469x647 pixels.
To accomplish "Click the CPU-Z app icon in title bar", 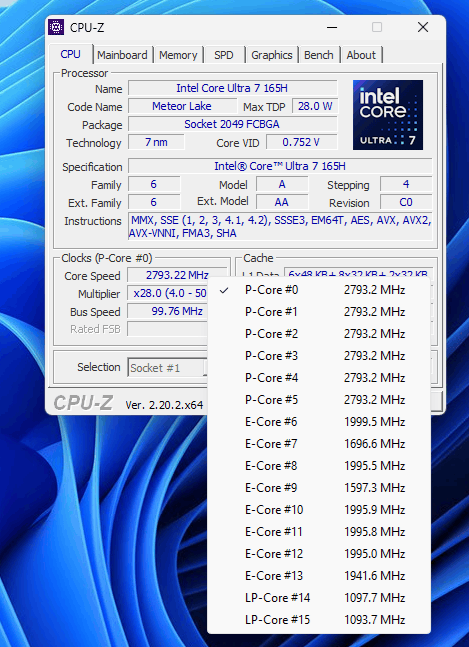I will coord(56,27).
